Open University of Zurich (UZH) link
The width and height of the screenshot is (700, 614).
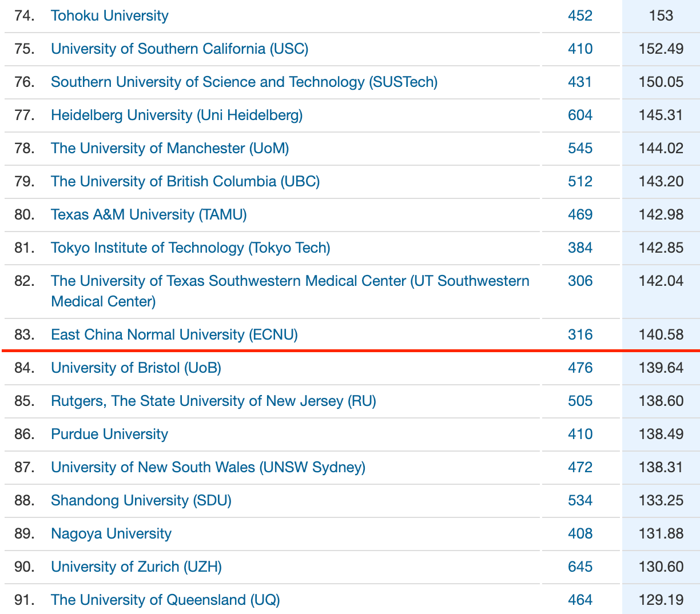136,567
